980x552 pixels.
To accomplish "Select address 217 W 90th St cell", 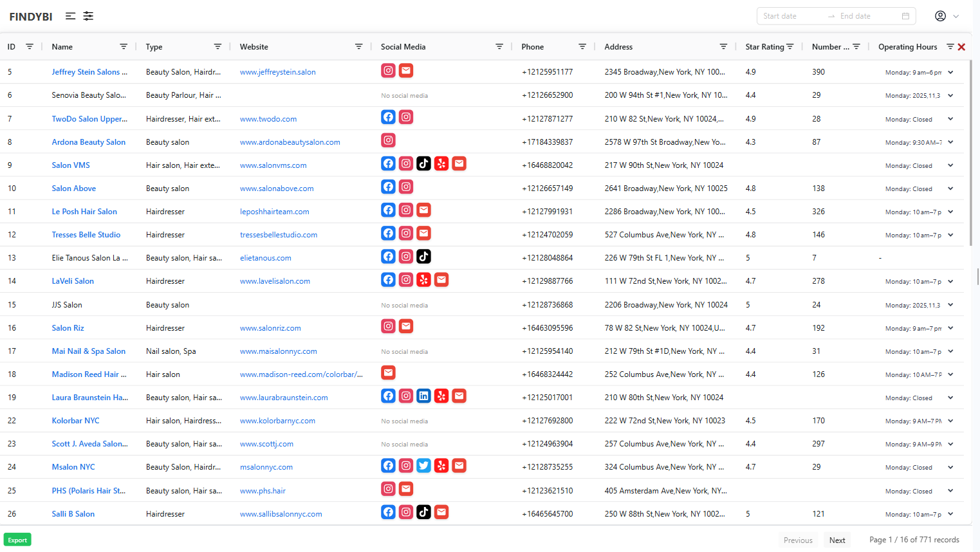I will [x=664, y=165].
